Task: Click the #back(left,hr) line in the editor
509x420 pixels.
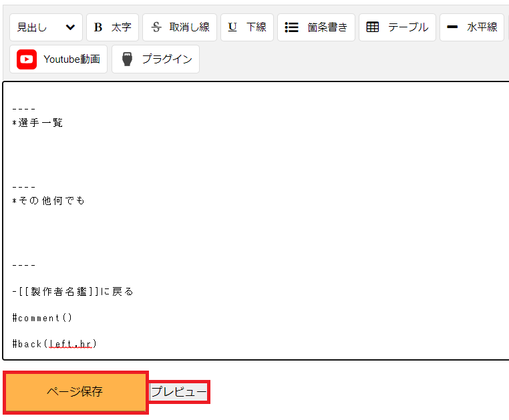Action: pos(54,344)
